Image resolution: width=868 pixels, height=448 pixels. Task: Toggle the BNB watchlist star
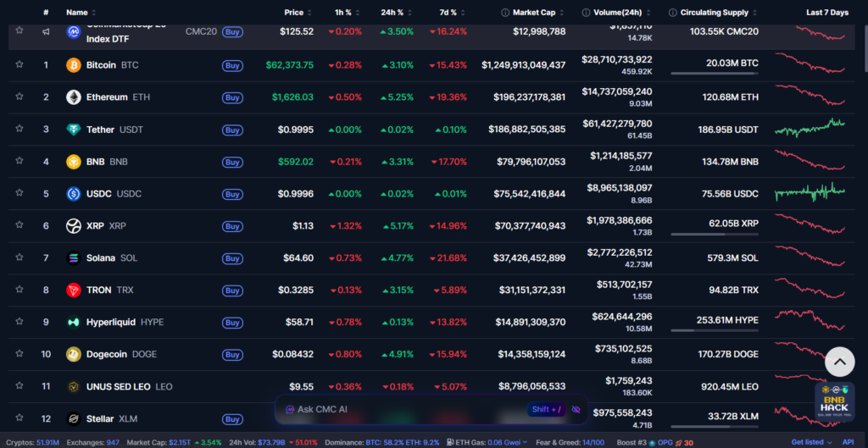click(19, 160)
